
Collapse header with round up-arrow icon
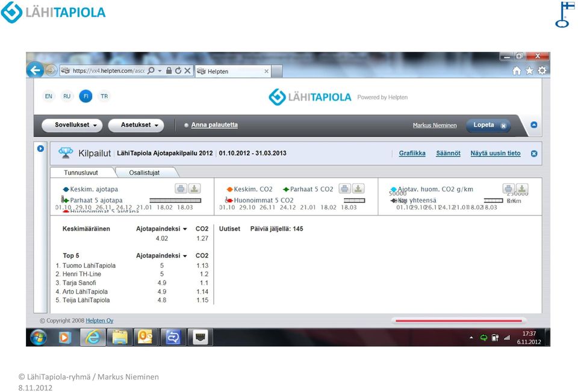534,125
